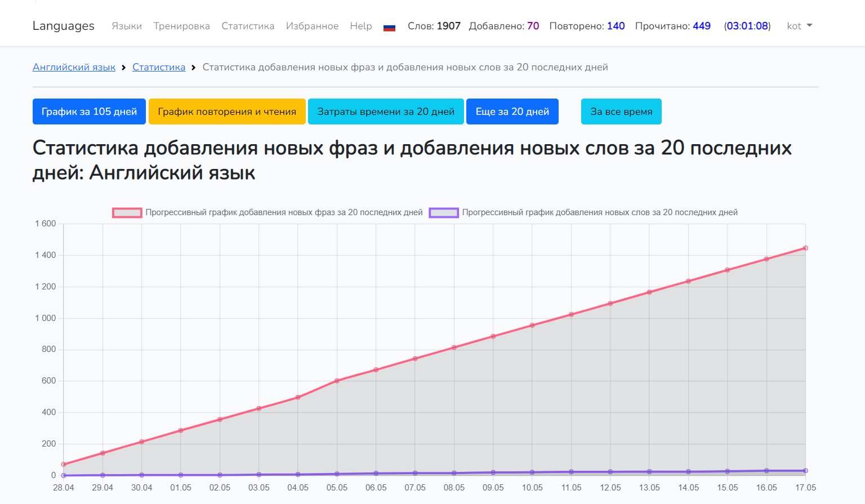Click the pink data point at 05.05

337,381
